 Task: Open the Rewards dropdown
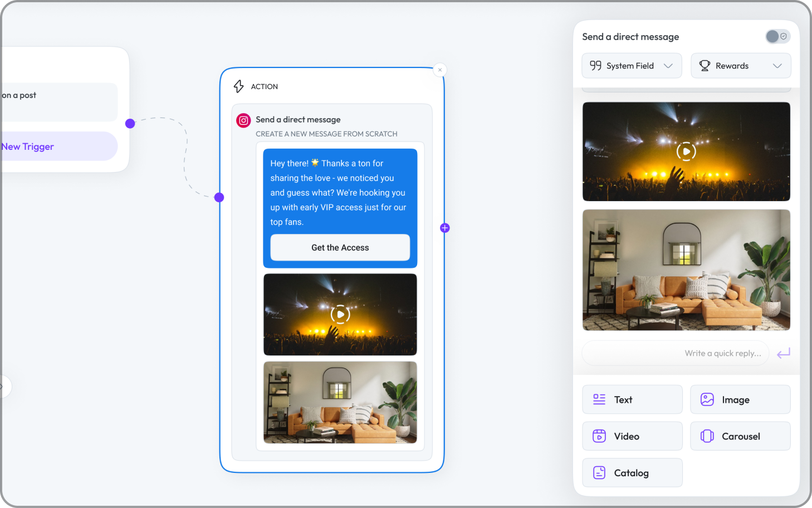point(741,66)
